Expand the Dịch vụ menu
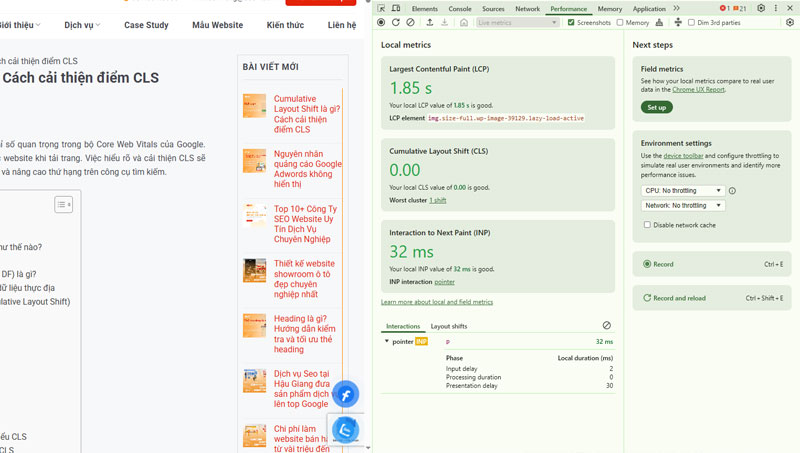The height and width of the screenshot is (453, 800). [82, 25]
